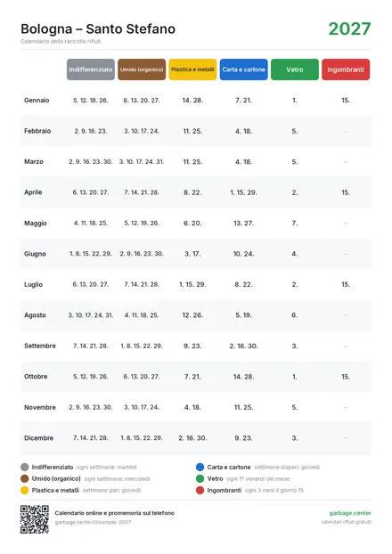Click the green Vetro legend dot
This screenshot has width=392, height=554.
click(200, 479)
